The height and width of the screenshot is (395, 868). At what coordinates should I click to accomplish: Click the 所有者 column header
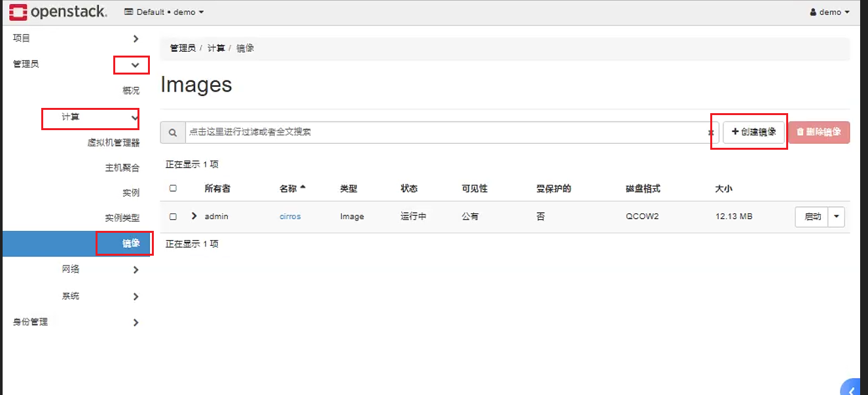coord(217,188)
